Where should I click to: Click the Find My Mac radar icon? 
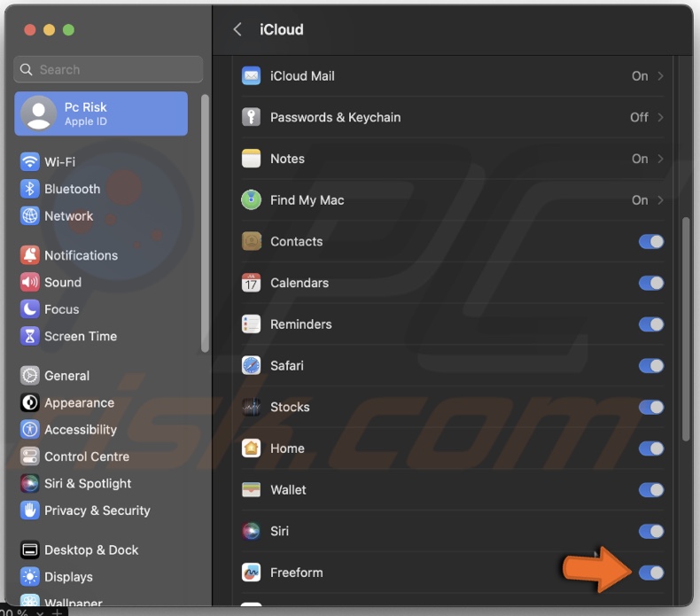[251, 199]
